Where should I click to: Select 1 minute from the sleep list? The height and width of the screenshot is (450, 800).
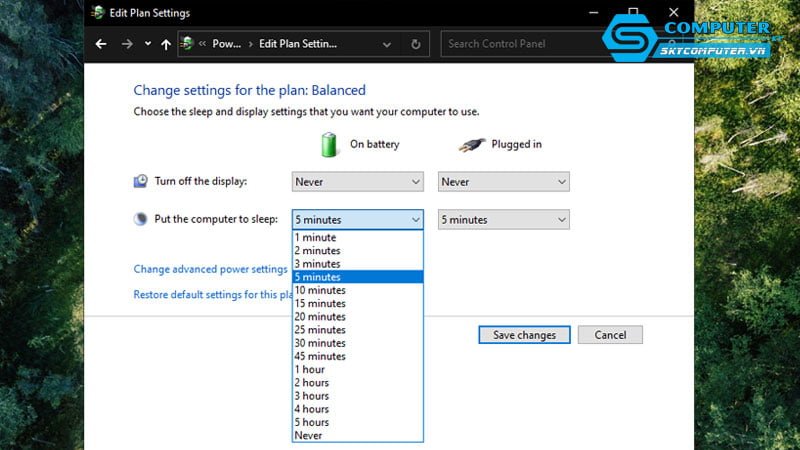pyautogui.click(x=315, y=238)
